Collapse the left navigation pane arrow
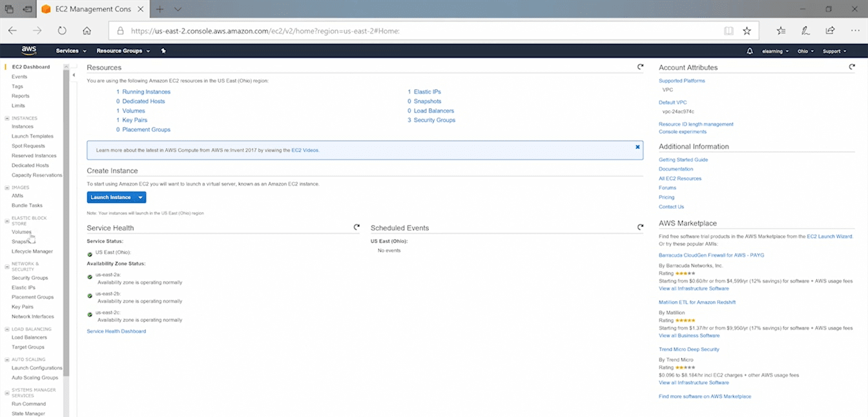Screen dimensions: 868x417 [74, 75]
